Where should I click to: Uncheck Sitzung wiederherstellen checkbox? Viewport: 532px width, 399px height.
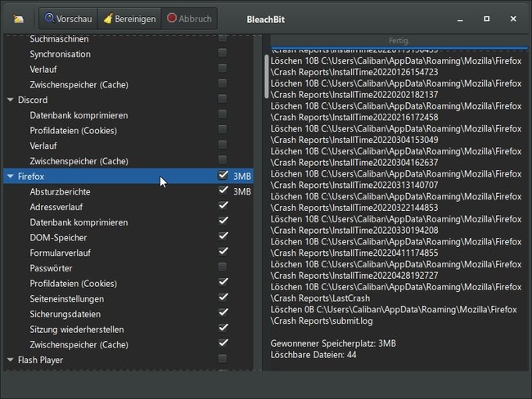click(223, 328)
